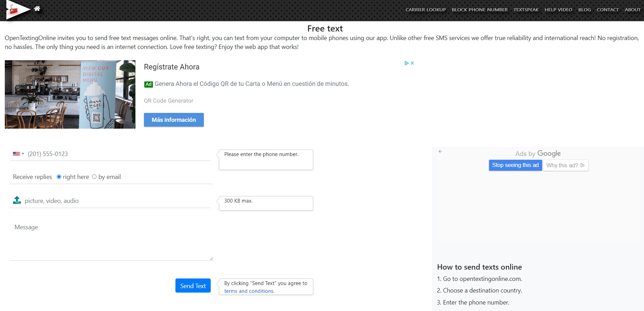Select the 'right here' reply option
Image resolution: width=644 pixels, height=311 pixels.
tap(59, 177)
